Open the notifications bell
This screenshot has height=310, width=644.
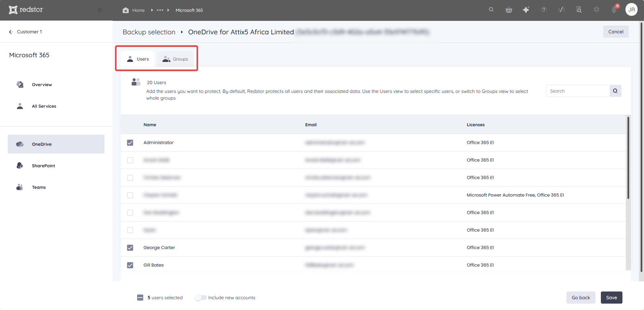pos(614,9)
